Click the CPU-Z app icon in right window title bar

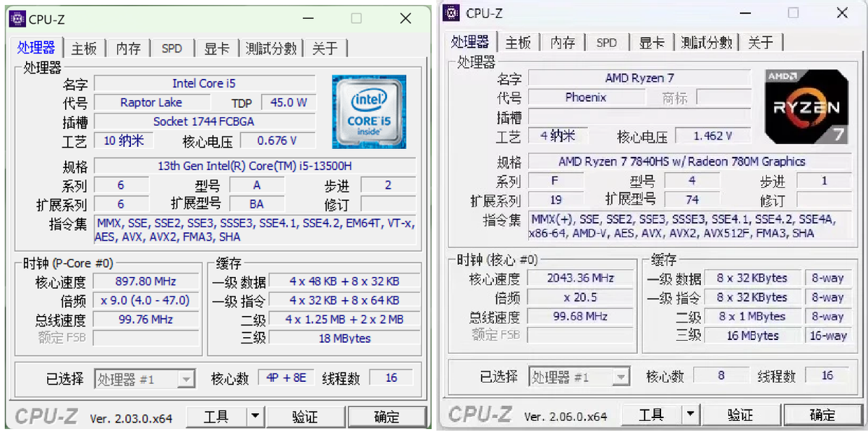[452, 12]
